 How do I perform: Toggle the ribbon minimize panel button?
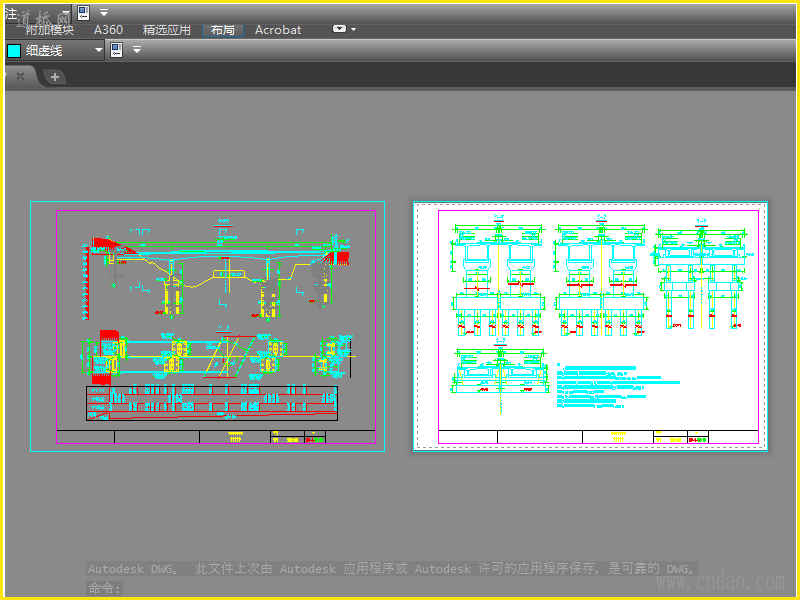pyautogui.click(x=340, y=30)
